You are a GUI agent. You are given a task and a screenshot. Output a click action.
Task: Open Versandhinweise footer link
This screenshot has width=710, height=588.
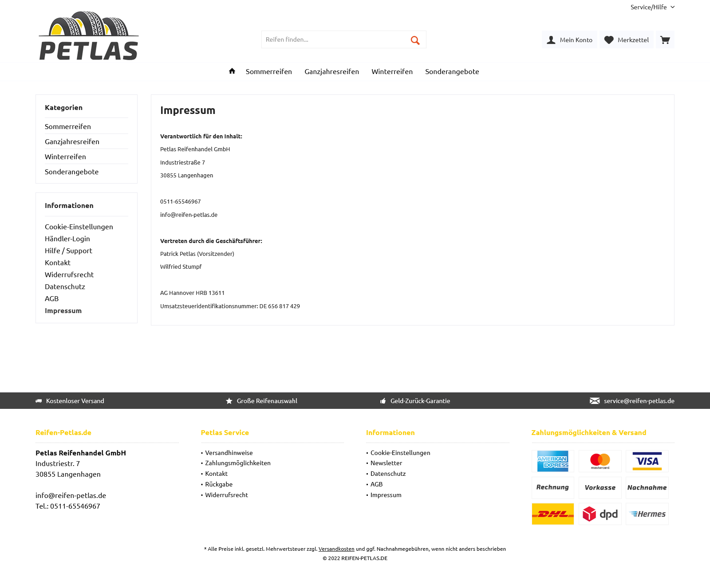pos(229,453)
